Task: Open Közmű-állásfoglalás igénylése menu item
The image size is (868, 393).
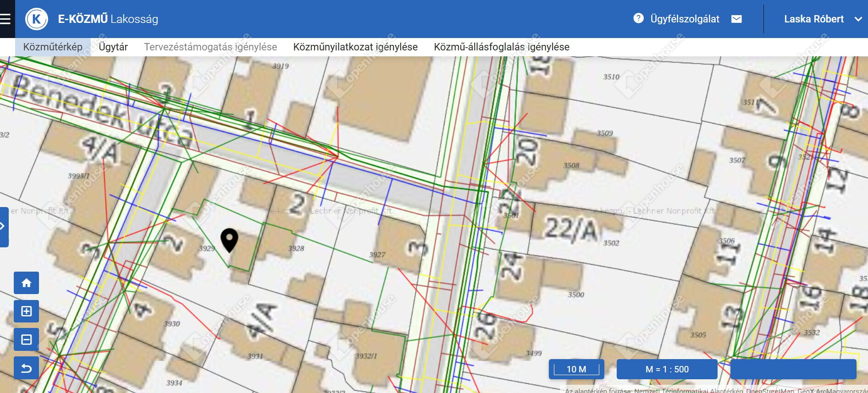Action: [x=502, y=47]
